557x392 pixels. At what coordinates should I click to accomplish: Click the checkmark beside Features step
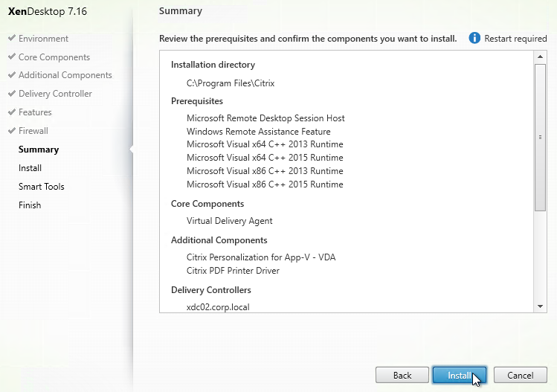coord(12,112)
